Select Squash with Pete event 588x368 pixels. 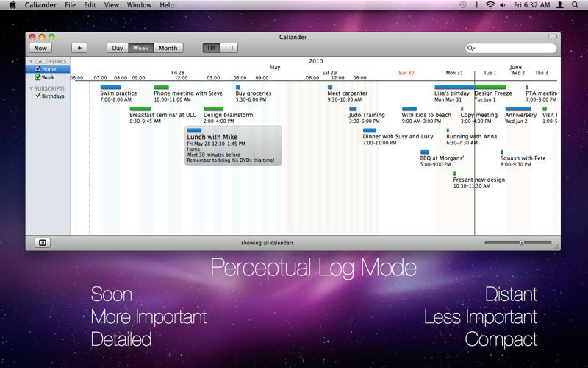(x=523, y=158)
